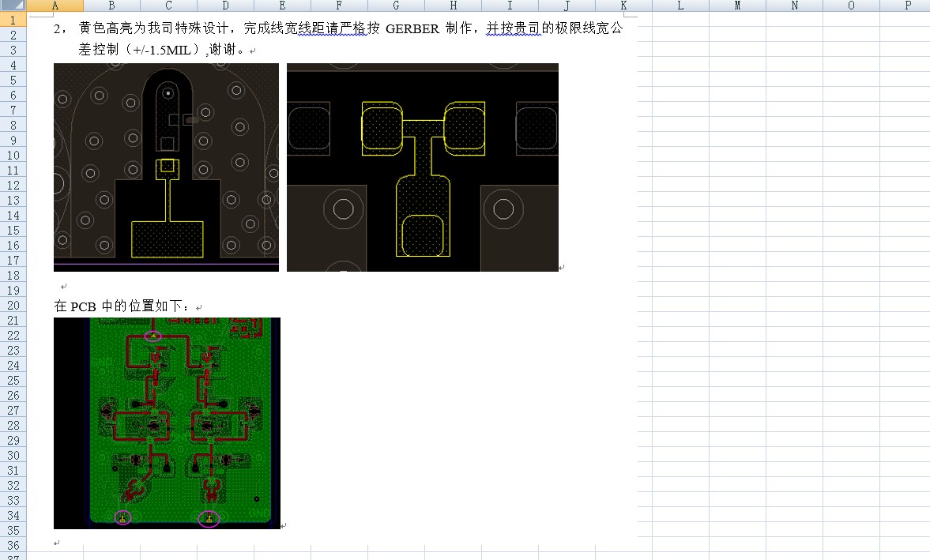Image resolution: width=930 pixels, height=560 pixels.
Task: Select row 1 header
Action: 13,20
